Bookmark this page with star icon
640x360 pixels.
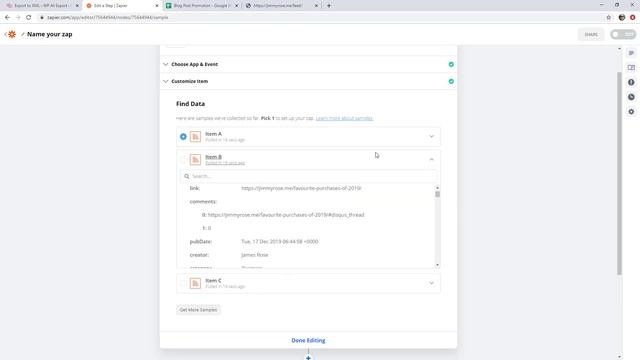(609, 18)
